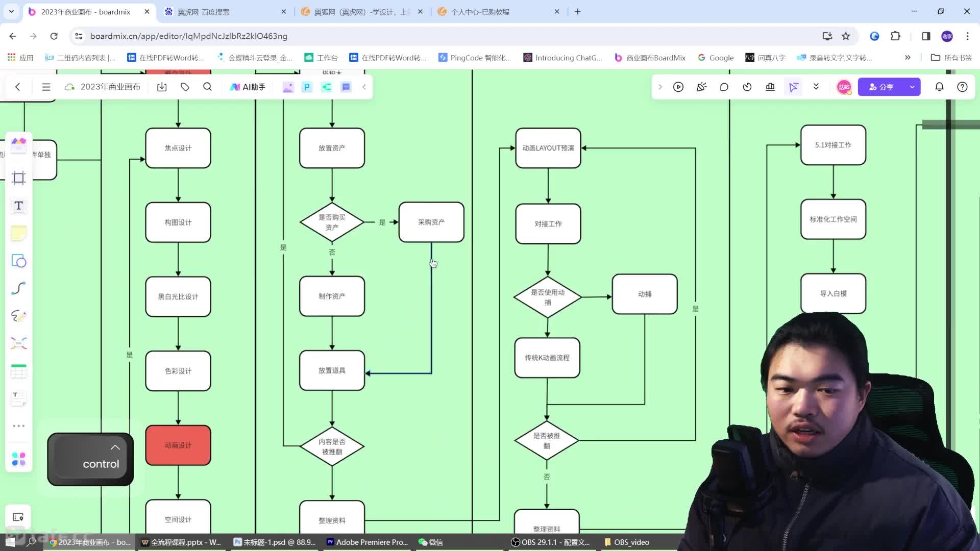Open the help question mark icon
This screenshot has width=980, height=551.
[x=962, y=87]
